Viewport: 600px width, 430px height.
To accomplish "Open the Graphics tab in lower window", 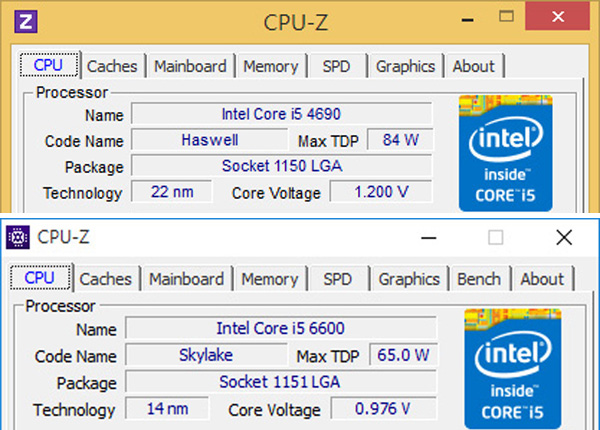I will click(x=409, y=279).
